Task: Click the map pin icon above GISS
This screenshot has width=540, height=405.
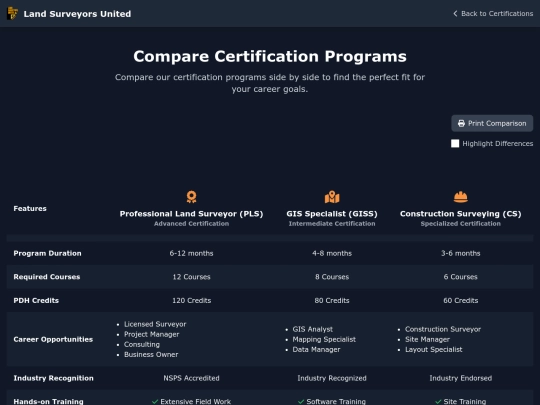Action: click(332, 197)
